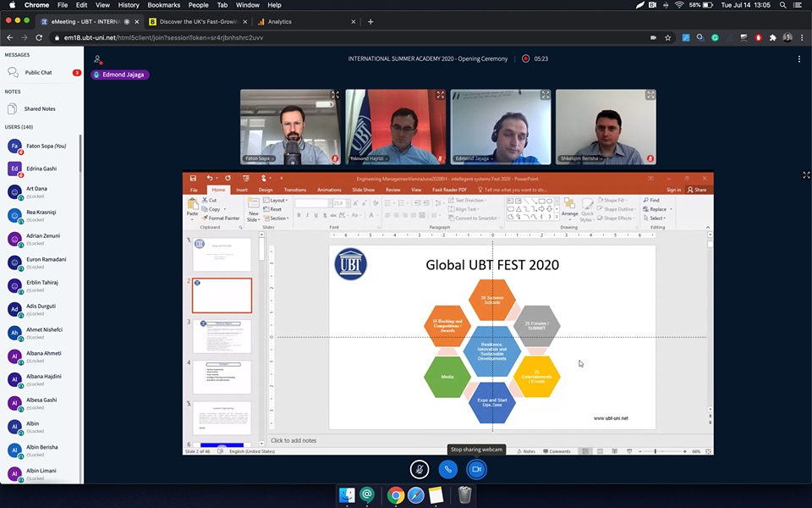This screenshot has width=812, height=508.
Task: Unmute the microphone button
Action: pyautogui.click(x=420, y=470)
